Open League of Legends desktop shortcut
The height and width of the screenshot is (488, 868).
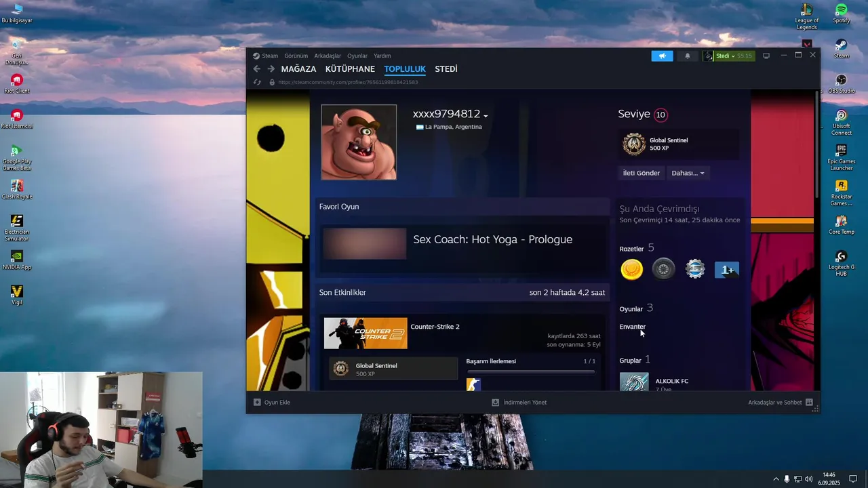[x=806, y=16]
